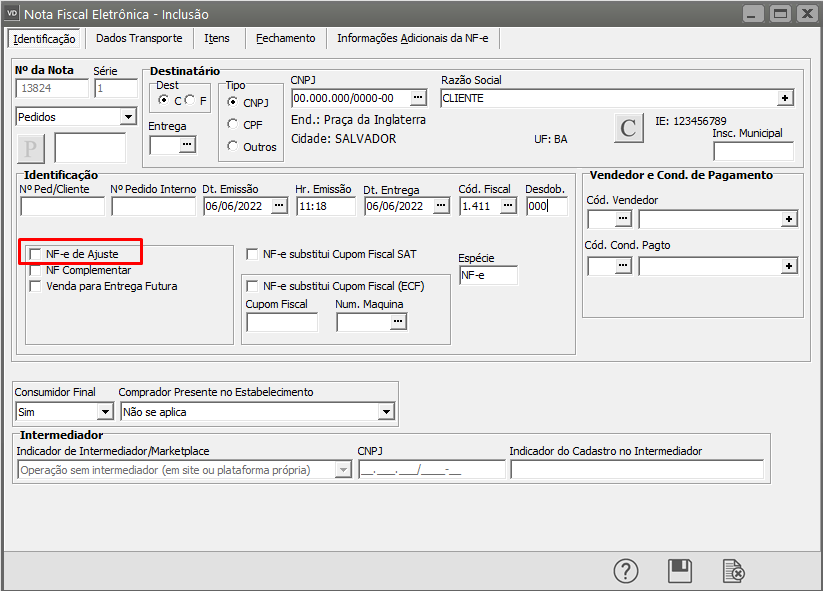Tick Venda para Entrega Futura checkbox
Screen dimensions: 823x591
click(x=36, y=286)
